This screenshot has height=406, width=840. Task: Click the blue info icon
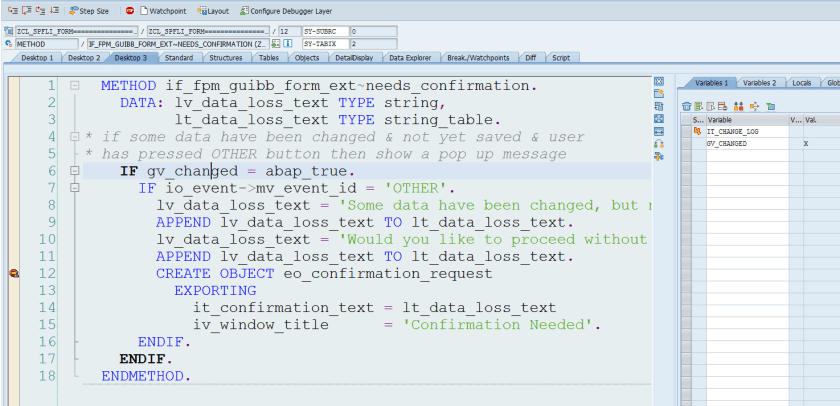[x=288, y=44]
